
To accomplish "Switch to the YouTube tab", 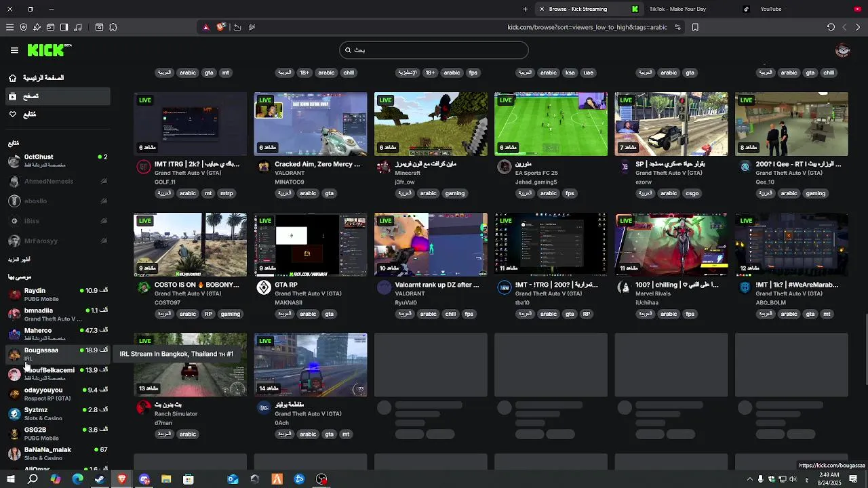I will [x=809, y=9].
